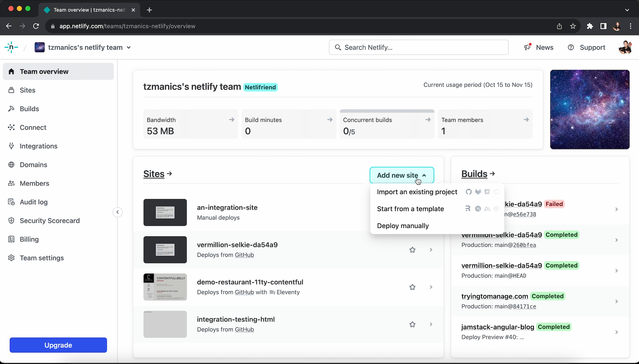The height and width of the screenshot is (364, 639).
Task: Open the user profile avatar menu
Action: click(x=625, y=47)
